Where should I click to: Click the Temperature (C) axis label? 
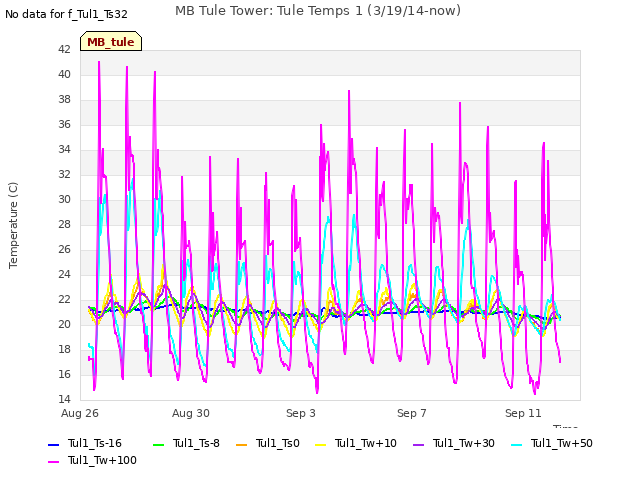point(13,225)
